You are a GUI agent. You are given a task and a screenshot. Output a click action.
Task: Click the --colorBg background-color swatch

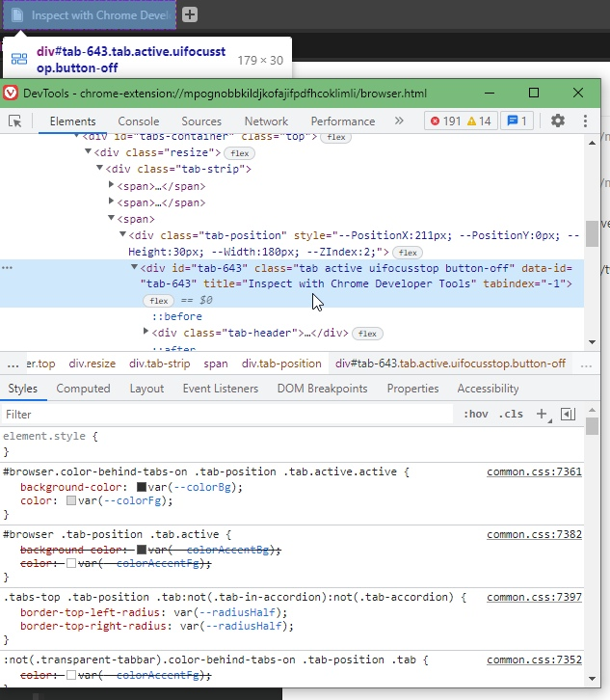142,487
